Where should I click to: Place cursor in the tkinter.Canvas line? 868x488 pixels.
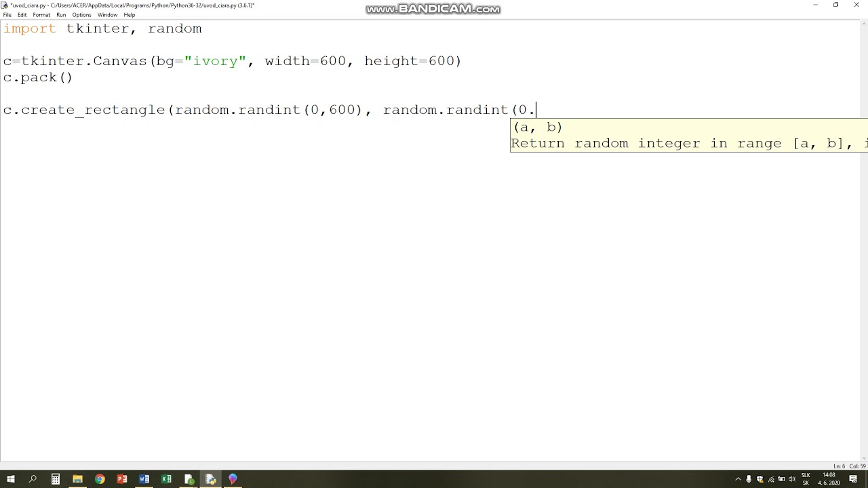[233, 61]
